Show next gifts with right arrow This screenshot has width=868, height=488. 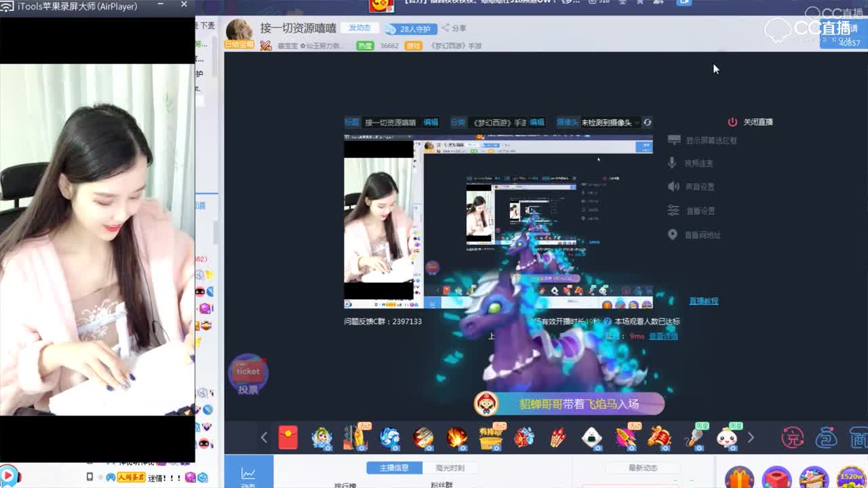pos(751,438)
